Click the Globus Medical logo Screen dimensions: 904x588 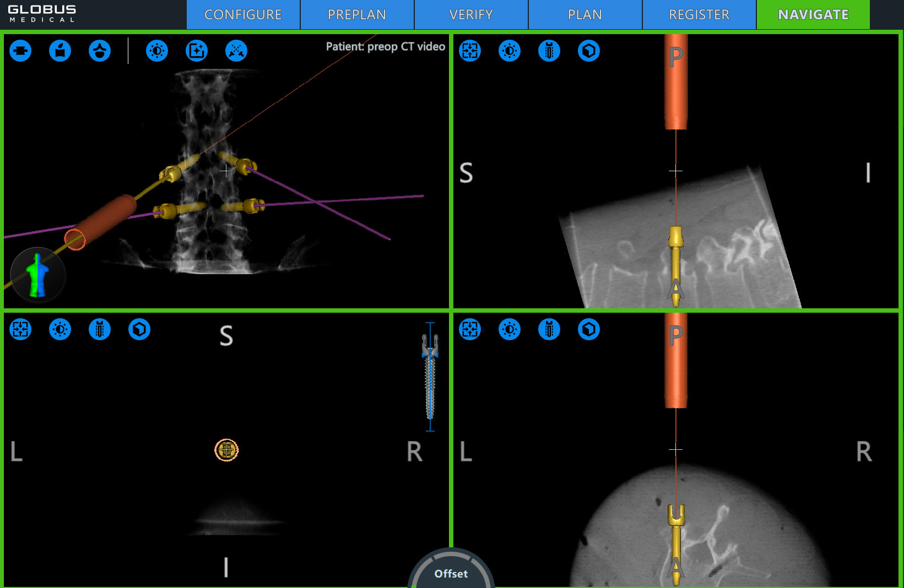click(x=42, y=14)
